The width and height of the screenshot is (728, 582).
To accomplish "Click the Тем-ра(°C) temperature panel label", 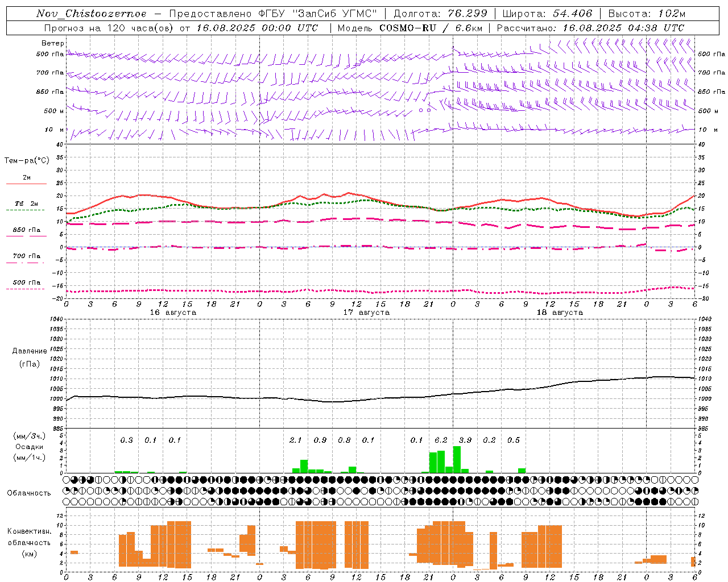I will pyautogui.click(x=27, y=161).
